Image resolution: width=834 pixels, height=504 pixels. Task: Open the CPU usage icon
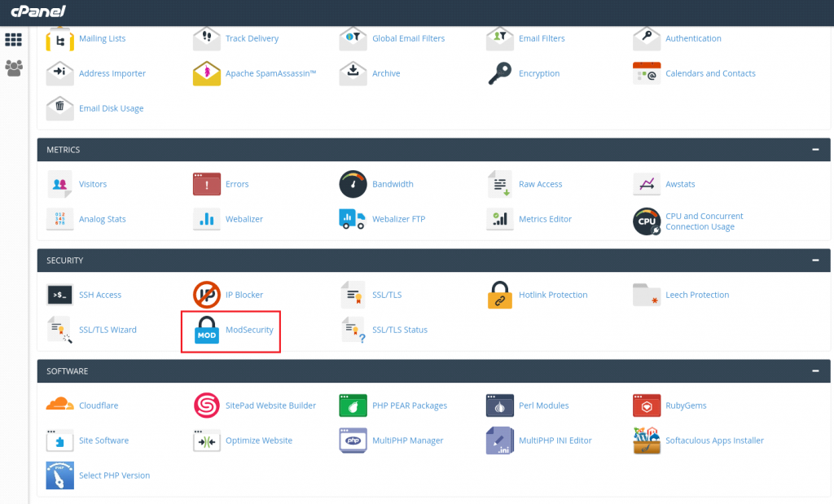[647, 221]
